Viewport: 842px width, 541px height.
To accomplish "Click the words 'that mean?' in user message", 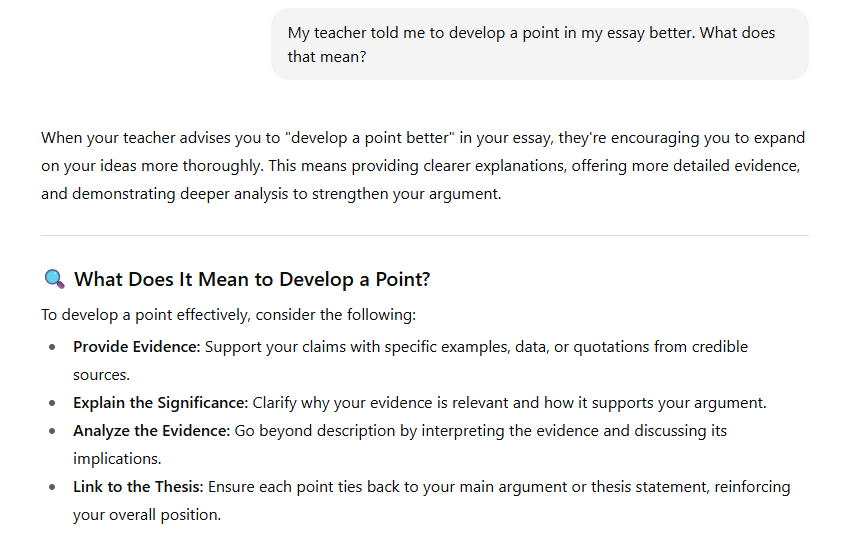I will pyautogui.click(x=326, y=57).
